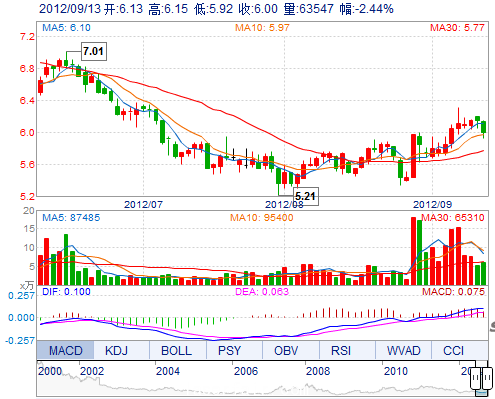
Task: Jump to 2004 on the overview timeline
Action: click(x=168, y=371)
